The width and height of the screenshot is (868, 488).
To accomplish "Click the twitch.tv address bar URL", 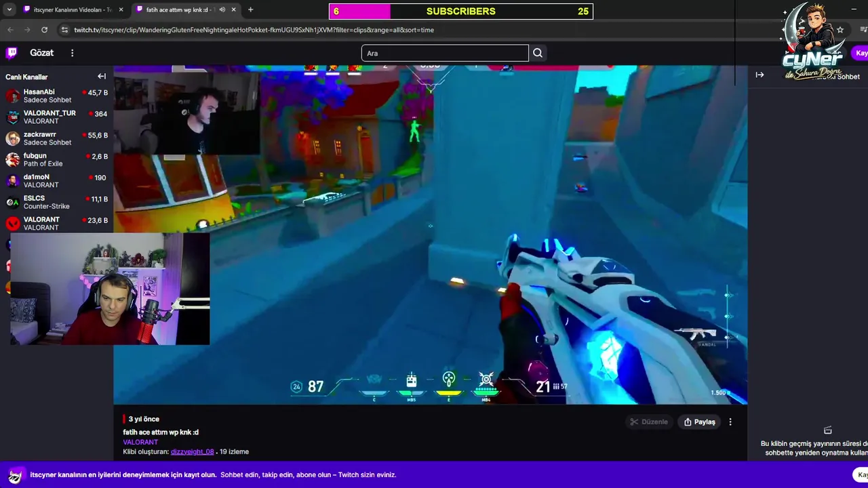I will (254, 30).
